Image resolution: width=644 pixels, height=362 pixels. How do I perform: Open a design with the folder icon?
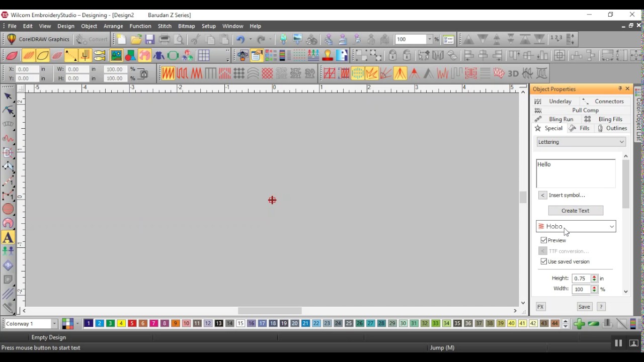pos(136,39)
